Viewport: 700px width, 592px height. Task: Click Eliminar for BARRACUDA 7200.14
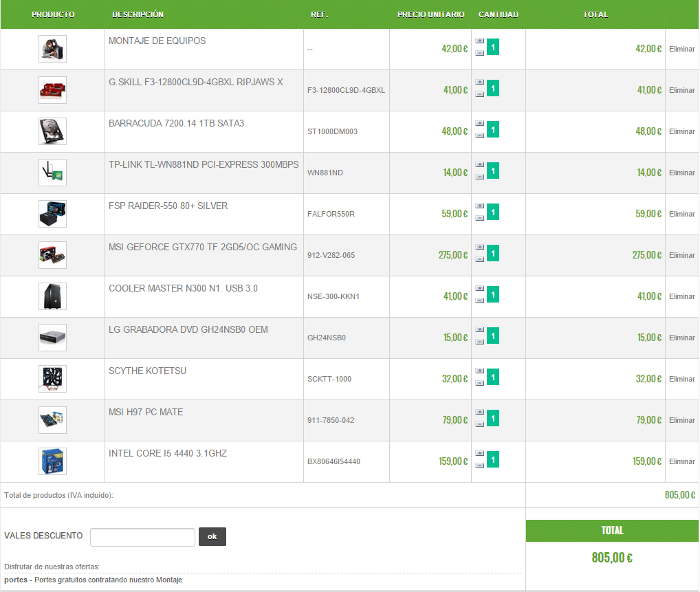(681, 132)
